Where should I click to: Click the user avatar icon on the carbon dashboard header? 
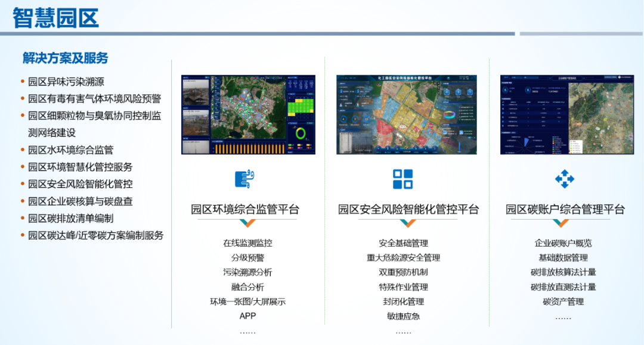620,77
